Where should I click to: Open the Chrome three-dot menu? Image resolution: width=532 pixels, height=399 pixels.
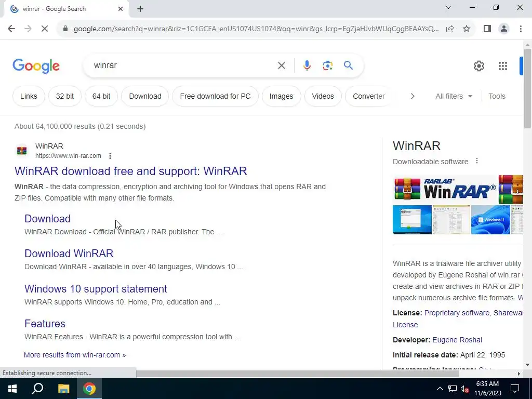pos(521,29)
